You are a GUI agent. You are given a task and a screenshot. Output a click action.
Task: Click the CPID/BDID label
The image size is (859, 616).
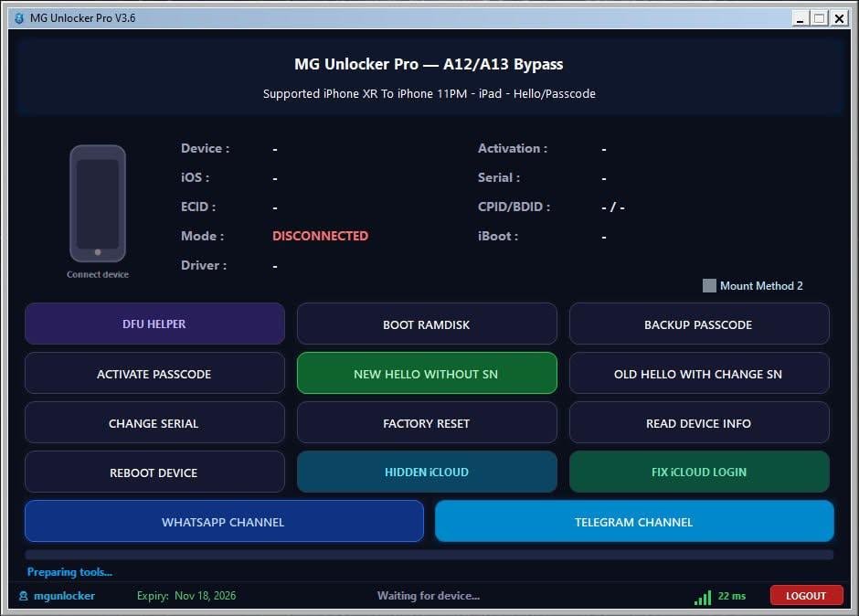(514, 207)
